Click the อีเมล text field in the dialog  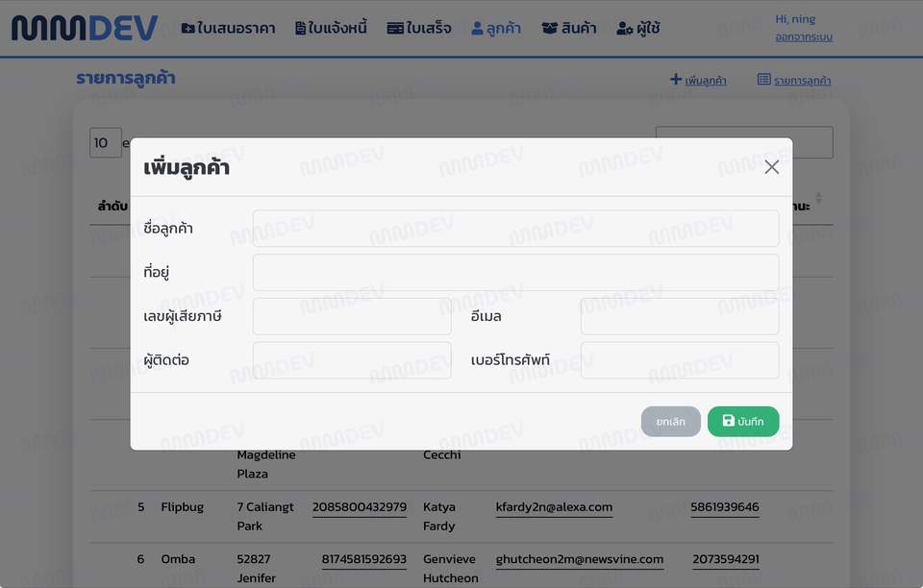coord(679,315)
